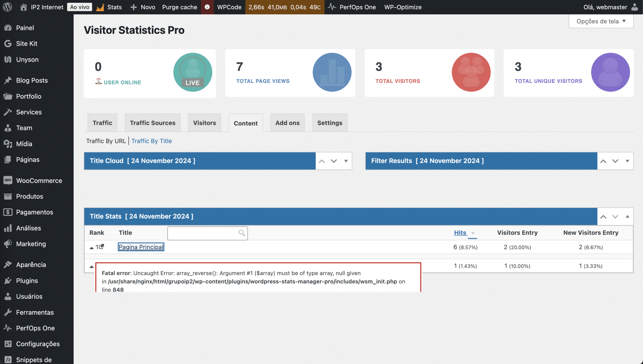The height and width of the screenshot is (364, 643).
Task: Move Title Cloud panel up
Action: (322, 161)
